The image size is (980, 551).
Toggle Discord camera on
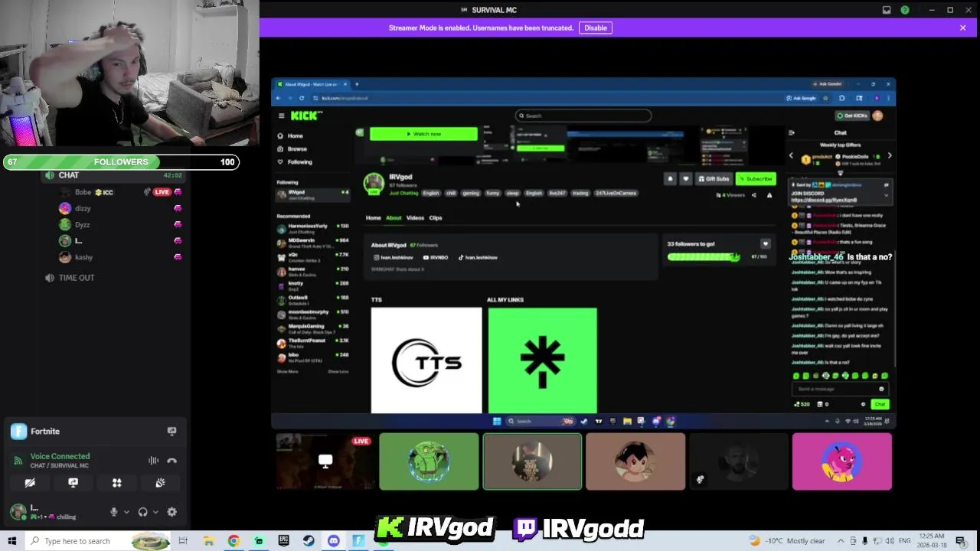point(30,483)
